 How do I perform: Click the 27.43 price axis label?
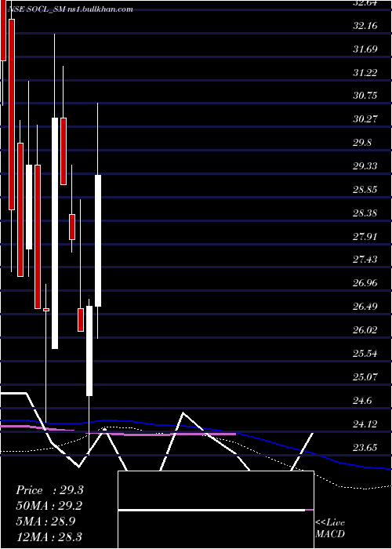click(x=365, y=260)
